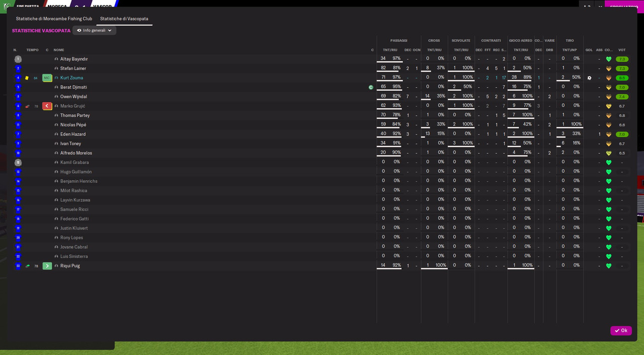Click Kurt Zouma's MC position badge

pos(47,78)
